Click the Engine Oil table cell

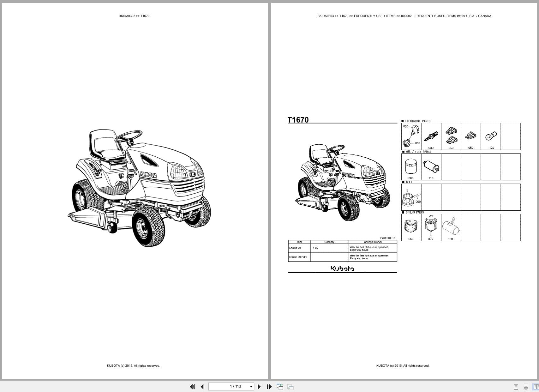(299, 248)
